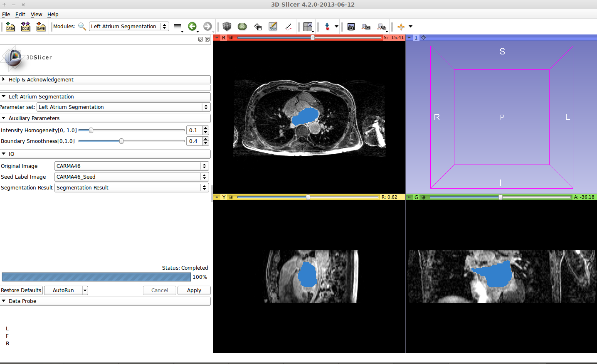This screenshot has width=597, height=364.
Task: Go back to previous module with green arrow
Action: (192, 27)
